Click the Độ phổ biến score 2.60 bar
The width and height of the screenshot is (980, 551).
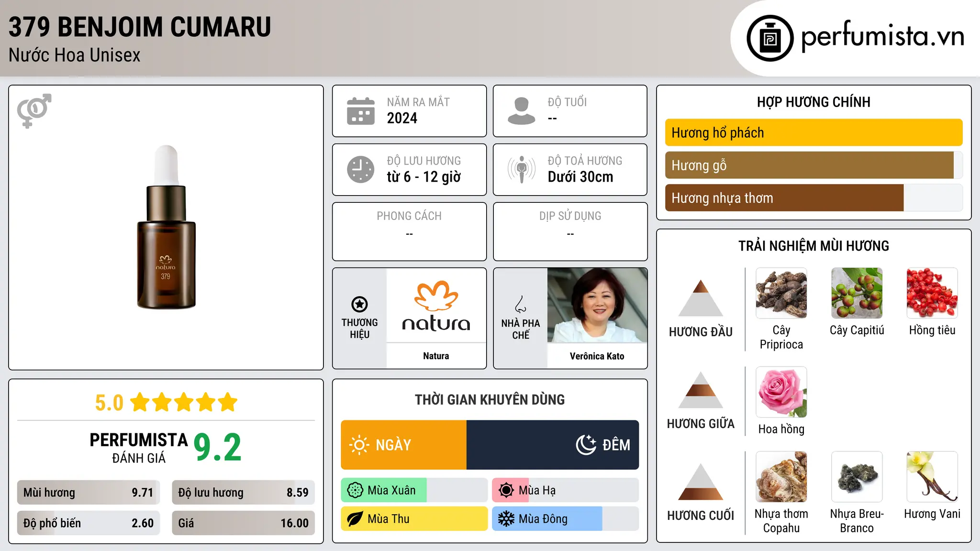coord(89,523)
